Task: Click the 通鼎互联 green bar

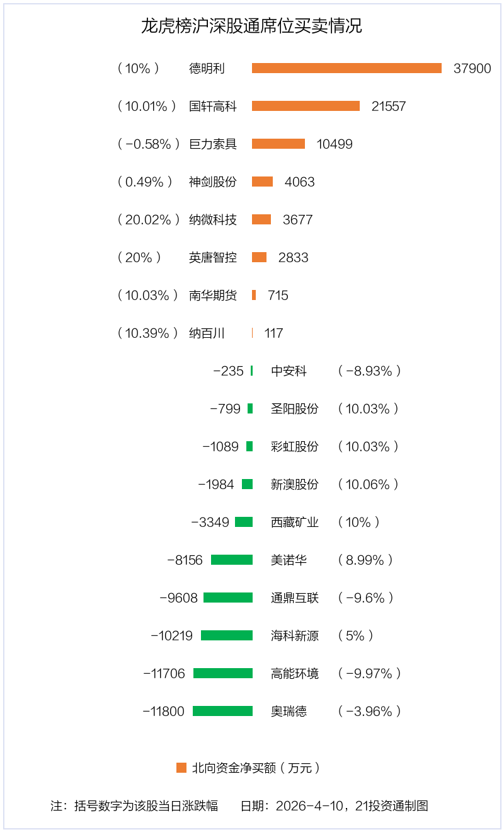Action: tap(227, 598)
